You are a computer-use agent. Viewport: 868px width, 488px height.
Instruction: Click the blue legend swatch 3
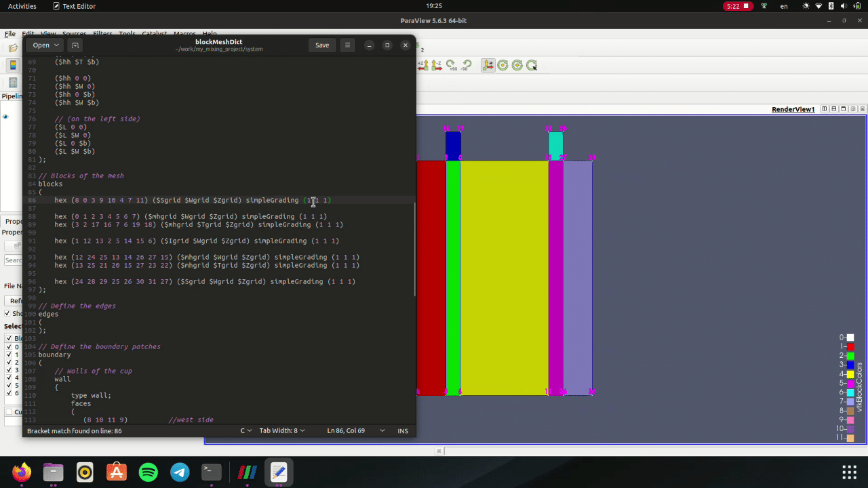[850, 365]
